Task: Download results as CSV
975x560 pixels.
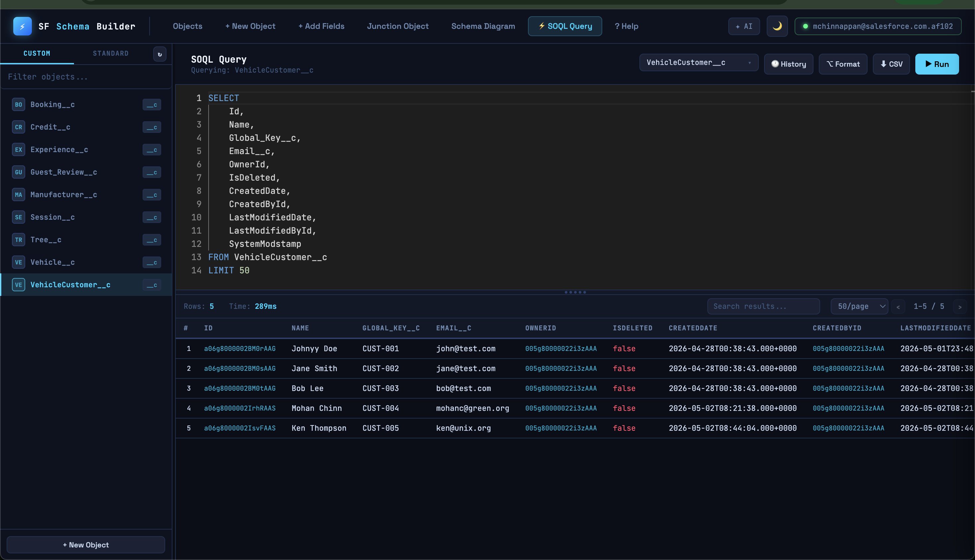Action: pyautogui.click(x=891, y=64)
